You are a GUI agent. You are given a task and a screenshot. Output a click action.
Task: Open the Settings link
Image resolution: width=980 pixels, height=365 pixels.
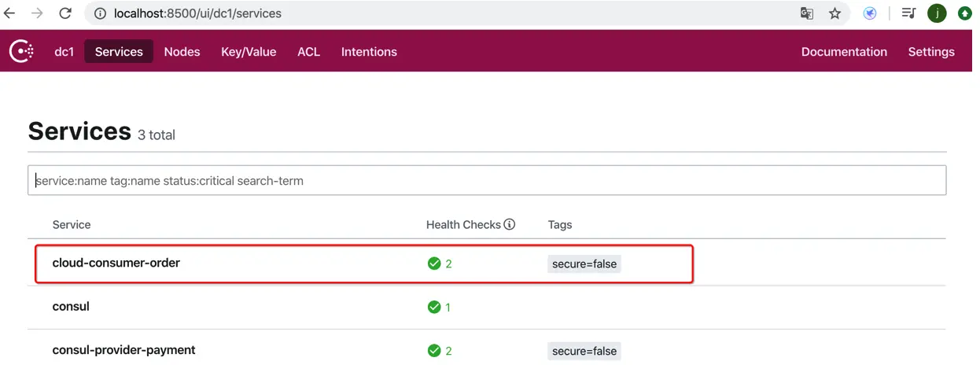(x=931, y=52)
